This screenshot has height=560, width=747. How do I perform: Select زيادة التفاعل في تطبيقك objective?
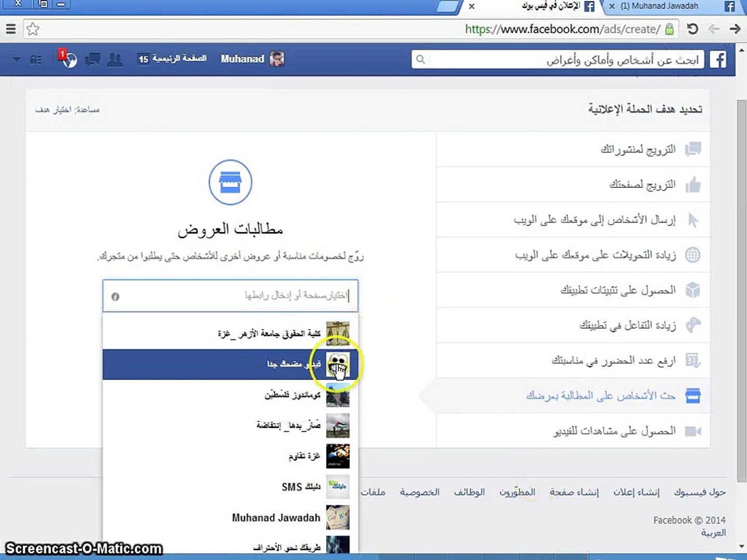pyautogui.click(x=573, y=326)
